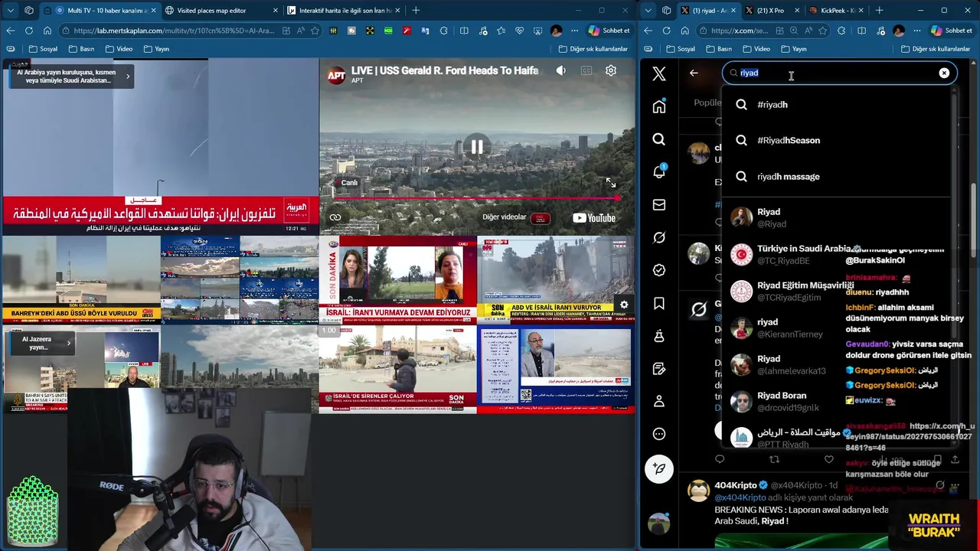Open the X Explore search icon in sidebar
Screen dimensions: 980x551
point(659,139)
